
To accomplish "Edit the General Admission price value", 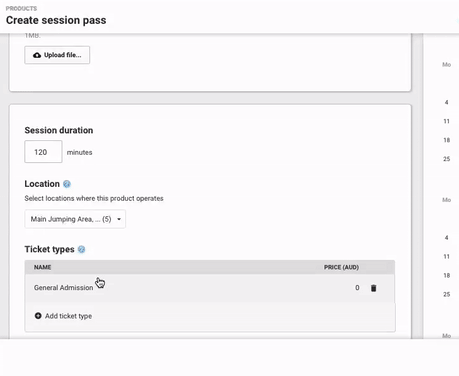I will [x=357, y=288].
